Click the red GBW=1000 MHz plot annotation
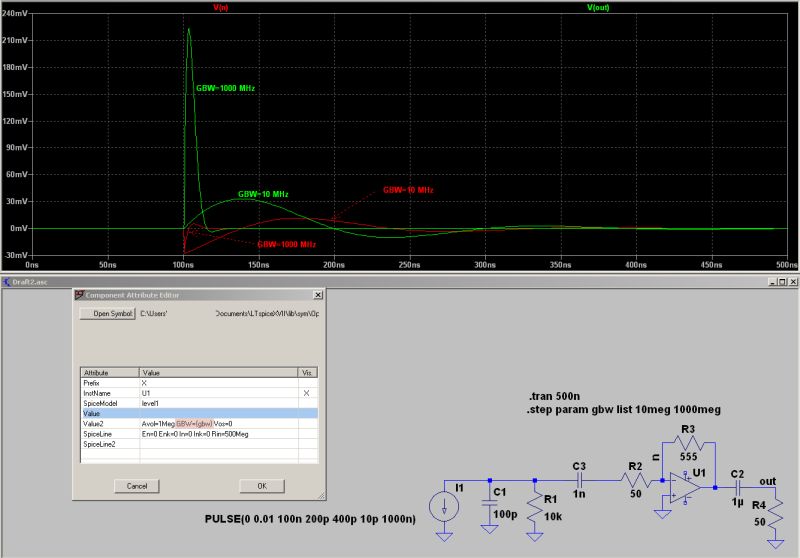The height and width of the screenshot is (558, 800). pyautogui.click(x=286, y=244)
